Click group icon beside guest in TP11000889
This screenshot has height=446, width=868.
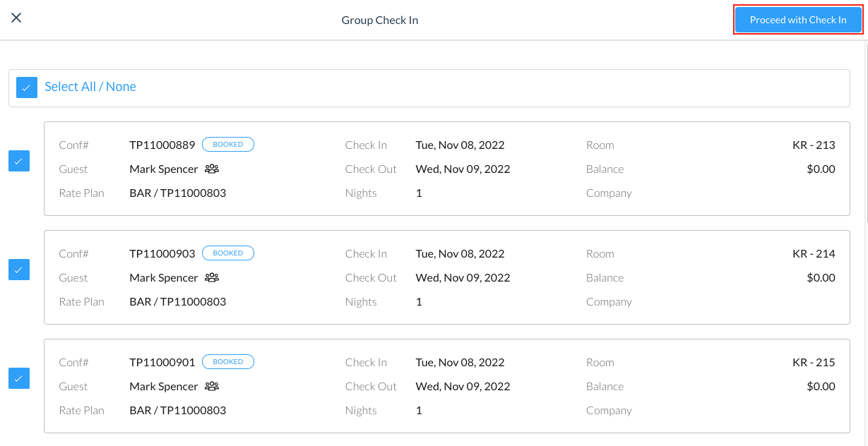click(212, 169)
